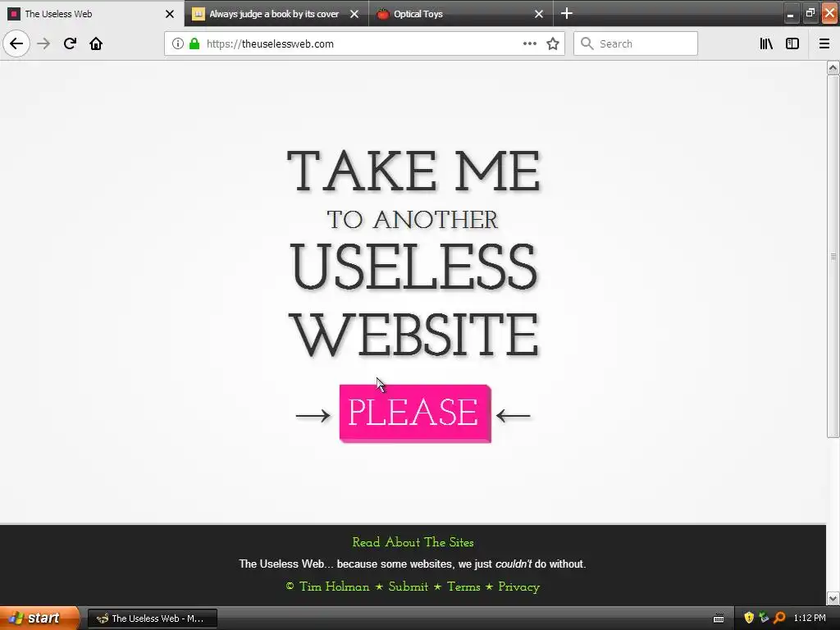This screenshot has width=840, height=630.
Task: Grab the vertical scrollbar thumb
Action: (833, 256)
